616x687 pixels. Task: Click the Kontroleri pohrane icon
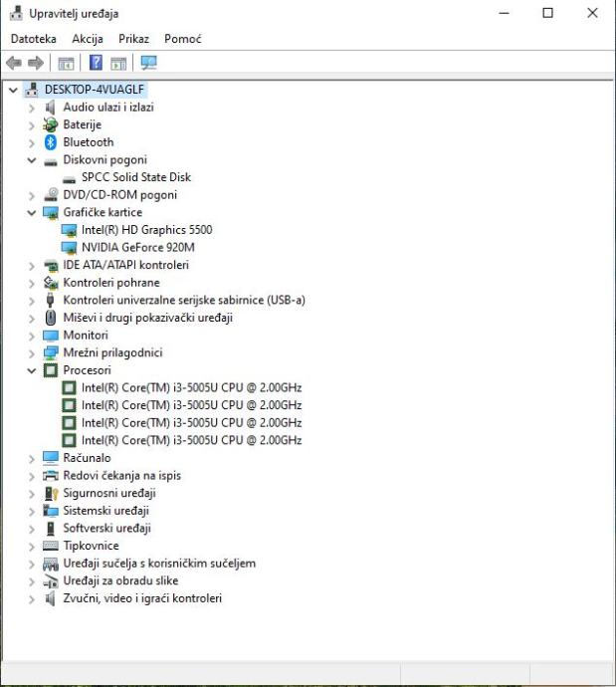tap(51, 283)
